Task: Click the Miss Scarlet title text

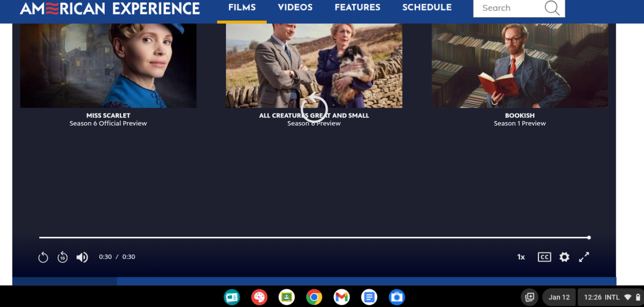Action: pos(108,116)
